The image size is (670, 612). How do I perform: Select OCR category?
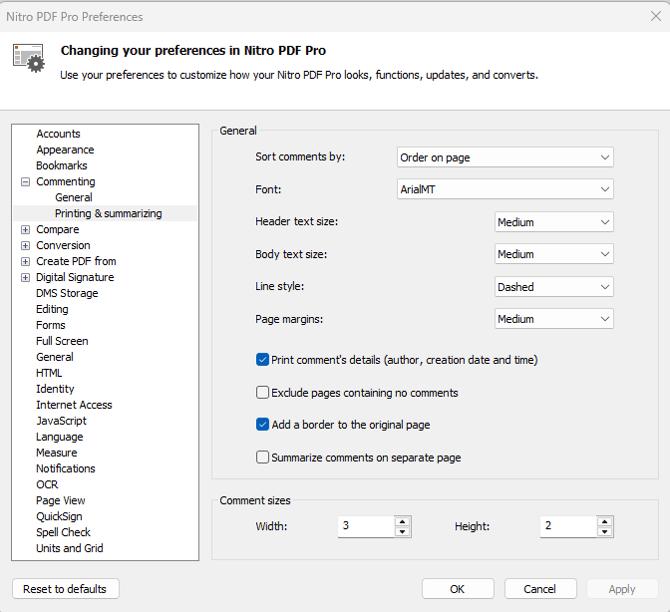pyautogui.click(x=47, y=485)
